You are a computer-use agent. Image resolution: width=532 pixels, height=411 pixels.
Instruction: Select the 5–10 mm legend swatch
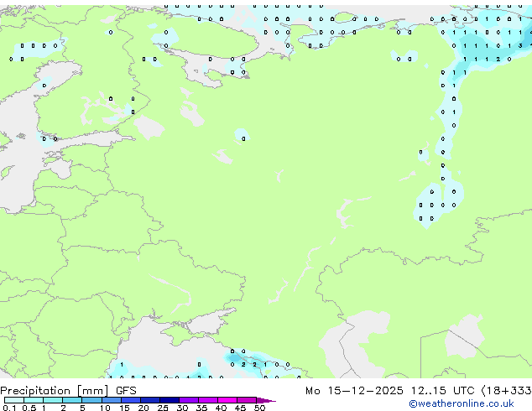pyautogui.click(x=91, y=400)
